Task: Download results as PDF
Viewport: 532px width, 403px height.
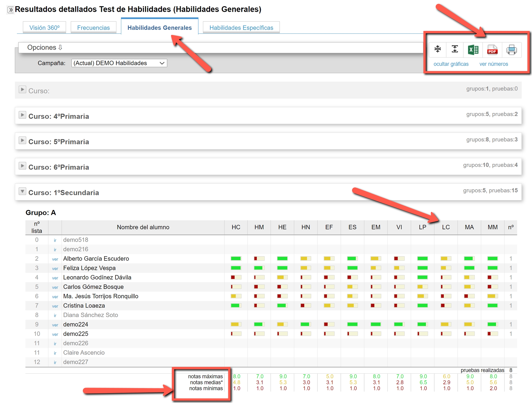Action: coord(492,50)
